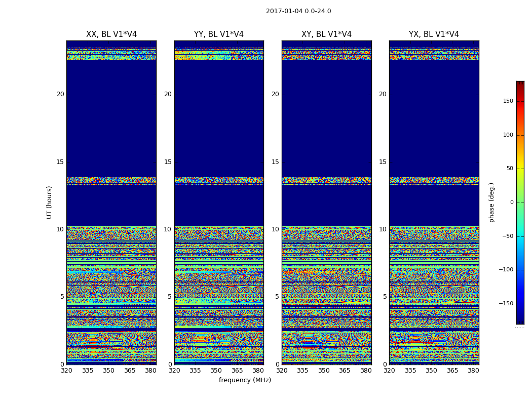Click colorbar tick label 0

click(x=512, y=202)
